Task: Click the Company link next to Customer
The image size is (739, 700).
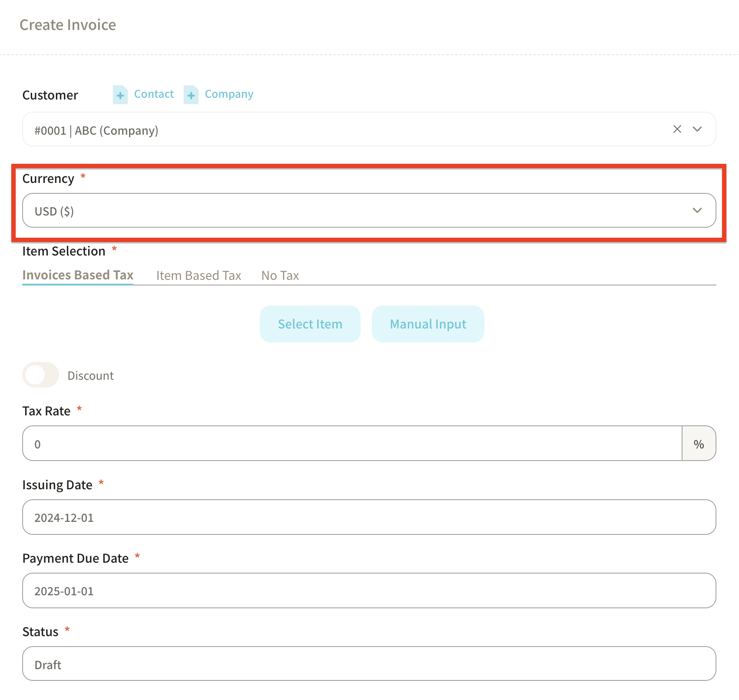Action: tap(229, 94)
